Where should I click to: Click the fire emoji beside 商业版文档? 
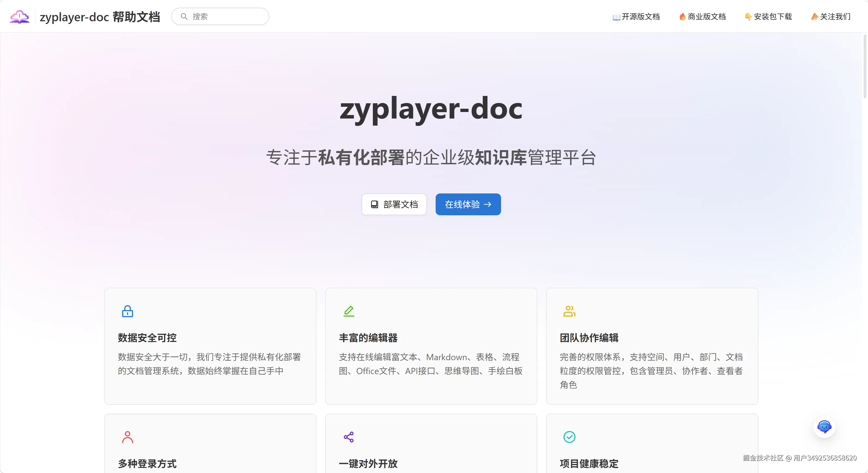coord(683,17)
